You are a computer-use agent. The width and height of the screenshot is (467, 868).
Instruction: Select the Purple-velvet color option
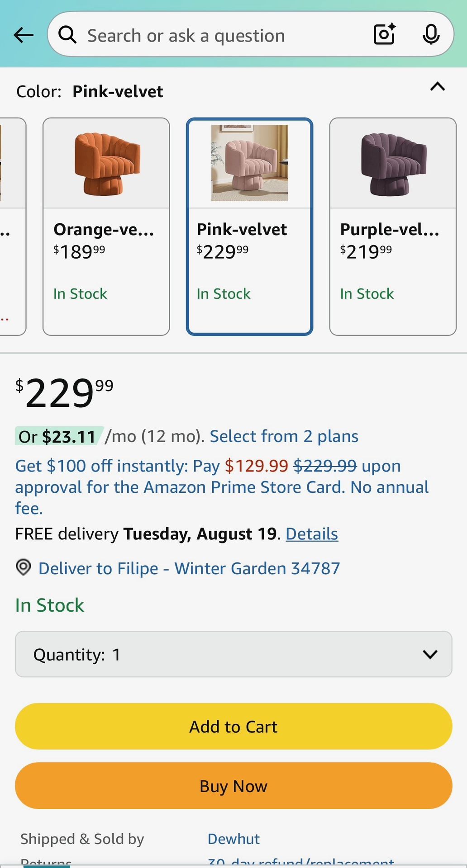[x=392, y=226]
